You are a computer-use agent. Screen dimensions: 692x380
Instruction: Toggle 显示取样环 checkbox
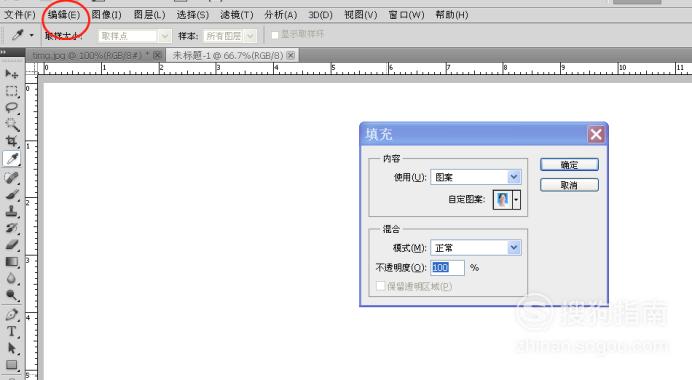pos(275,35)
